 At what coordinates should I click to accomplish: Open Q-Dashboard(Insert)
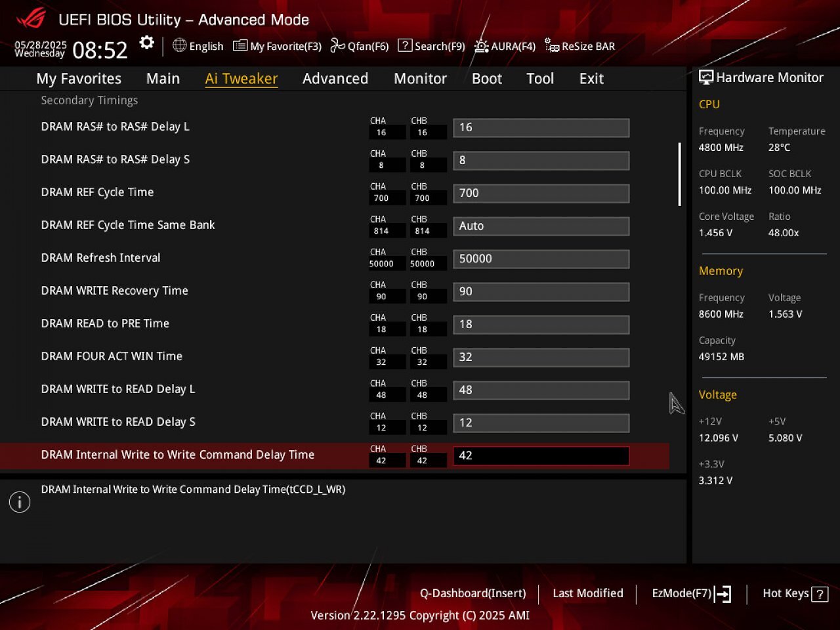click(x=473, y=593)
